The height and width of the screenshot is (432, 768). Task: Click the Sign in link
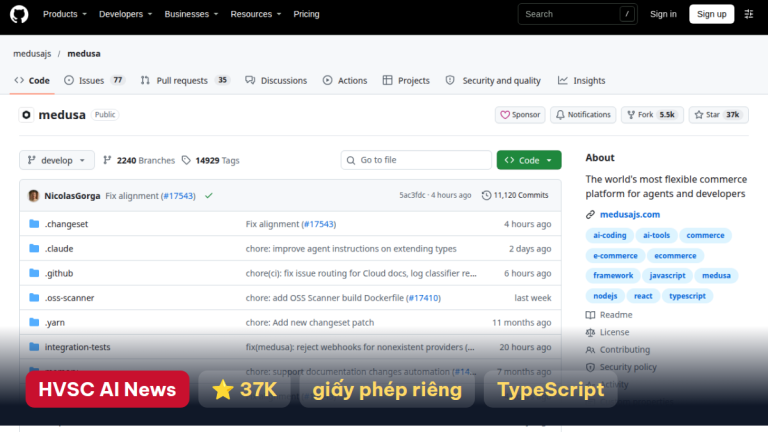pyautogui.click(x=663, y=14)
